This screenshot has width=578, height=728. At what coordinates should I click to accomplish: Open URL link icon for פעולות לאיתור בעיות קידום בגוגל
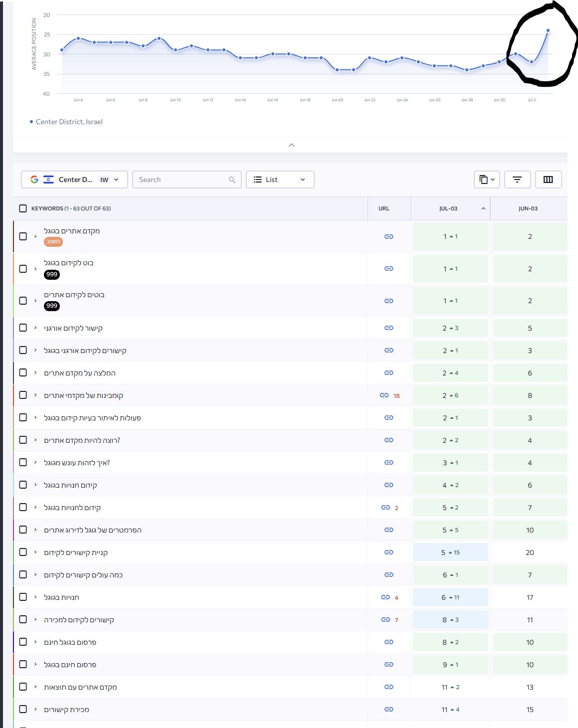click(x=389, y=418)
